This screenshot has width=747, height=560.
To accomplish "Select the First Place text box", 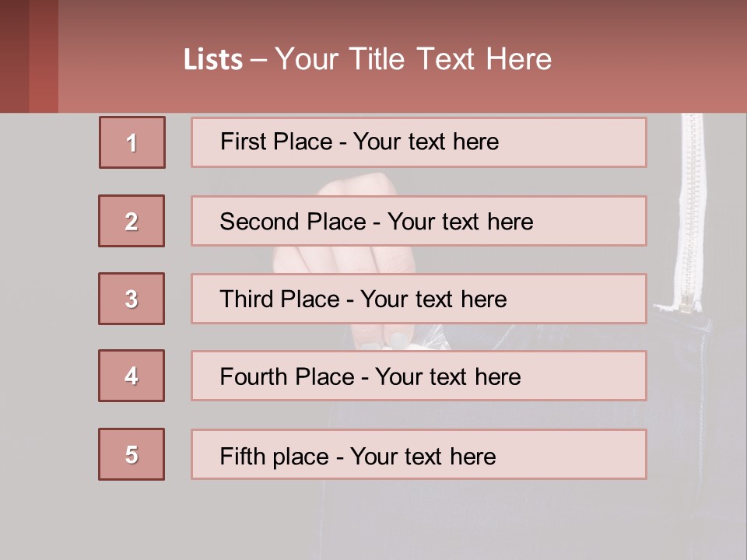I will coord(419,142).
